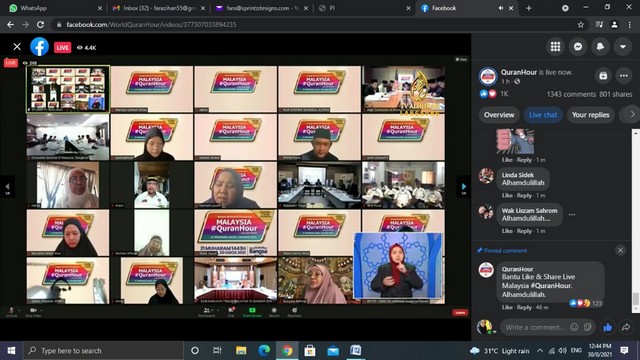Click Share Screen in the Zoom toolbar
Screen dimensions: 640x360
coord(252,312)
